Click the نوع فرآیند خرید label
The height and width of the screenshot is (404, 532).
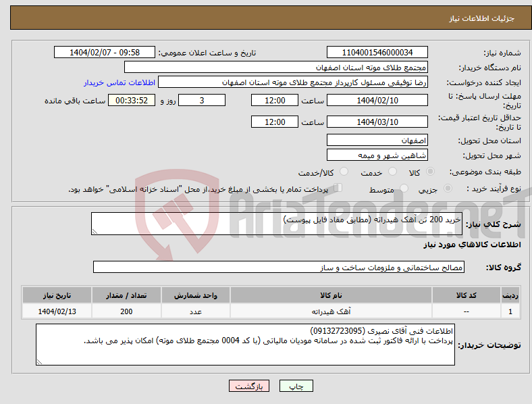[494, 188]
